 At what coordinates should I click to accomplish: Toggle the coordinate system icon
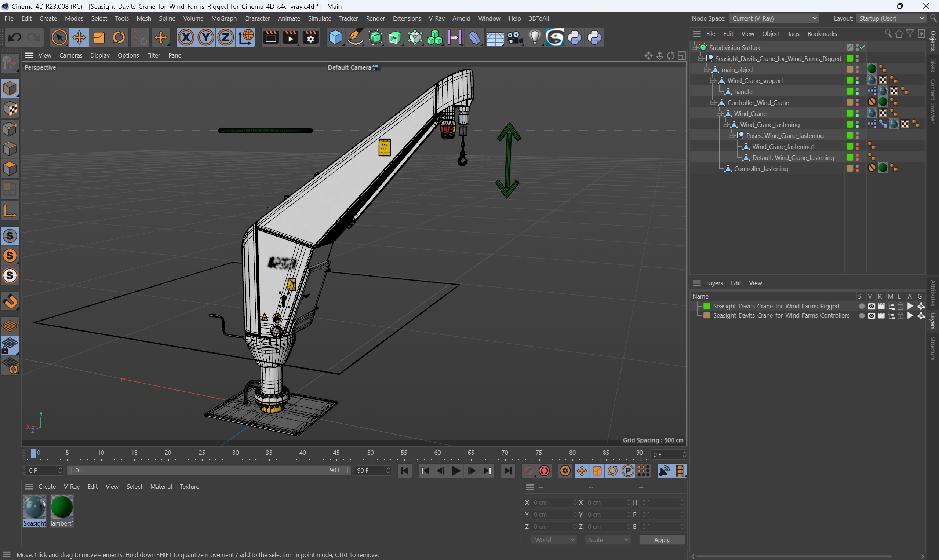click(246, 37)
